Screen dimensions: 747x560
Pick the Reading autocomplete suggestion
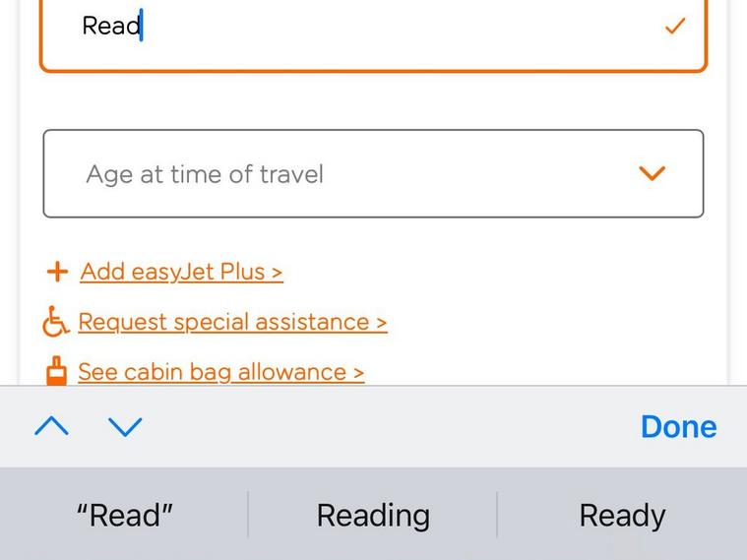tap(373, 516)
